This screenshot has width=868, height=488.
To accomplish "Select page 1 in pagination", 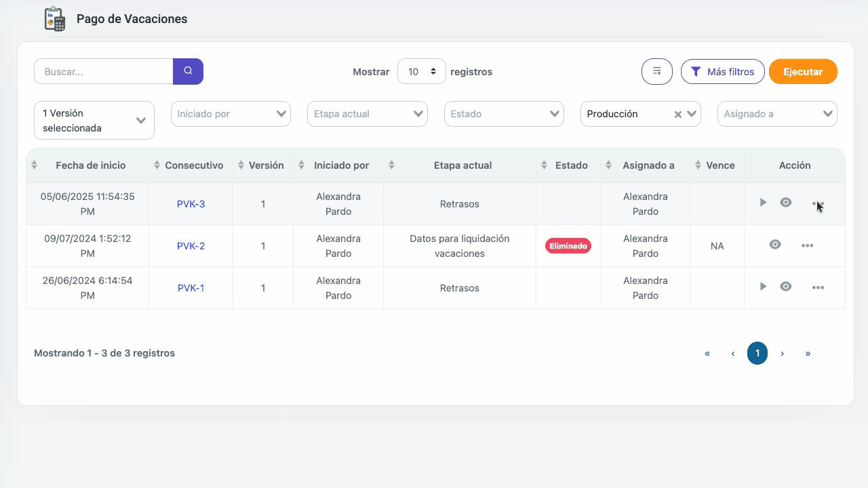I will (x=757, y=353).
